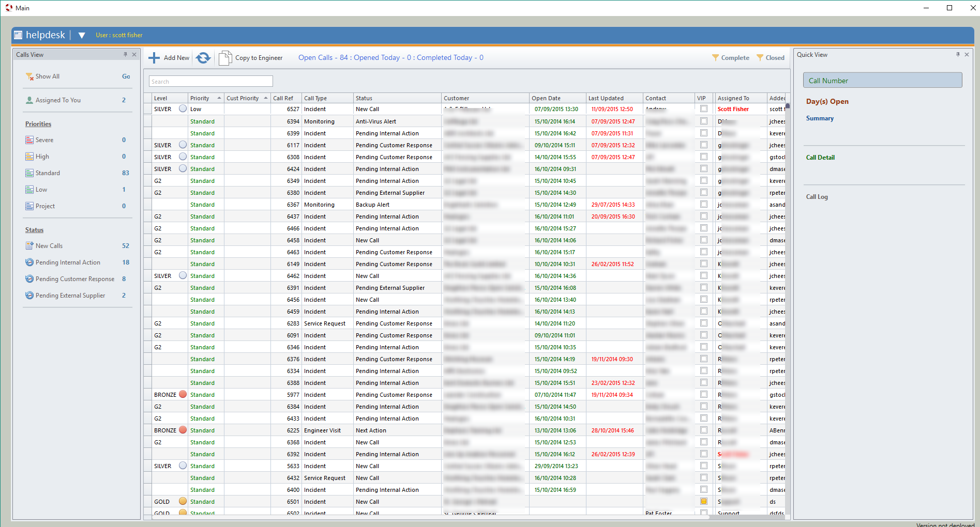The width and height of the screenshot is (980, 527).
Task: Toggle the checked VIP box for call 6501
Action: click(x=703, y=501)
